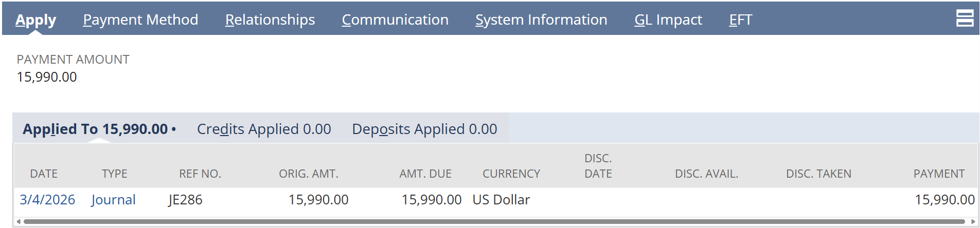The image size is (980, 228).
Task: Click the horizontal scrollbar right arrow
Action: 973,222
